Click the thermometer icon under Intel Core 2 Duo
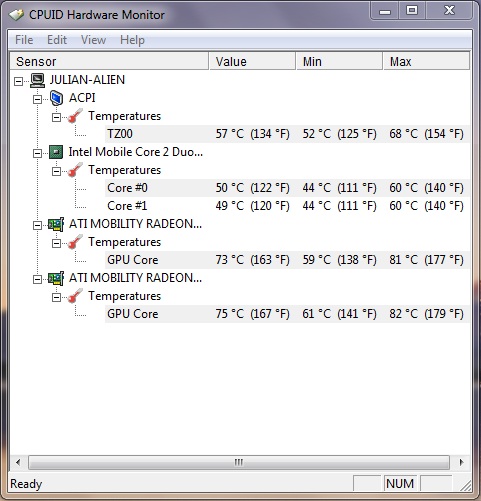 (75, 170)
